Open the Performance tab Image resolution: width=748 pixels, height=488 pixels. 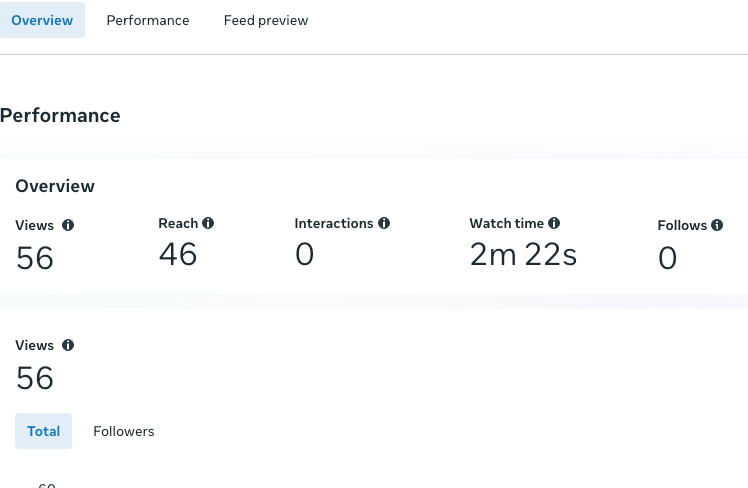(x=148, y=20)
